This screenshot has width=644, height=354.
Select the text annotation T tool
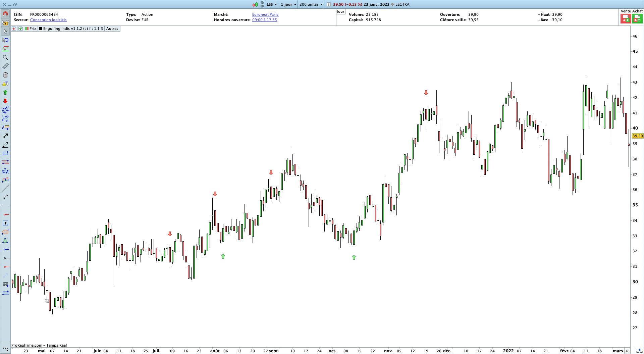pos(5,223)
